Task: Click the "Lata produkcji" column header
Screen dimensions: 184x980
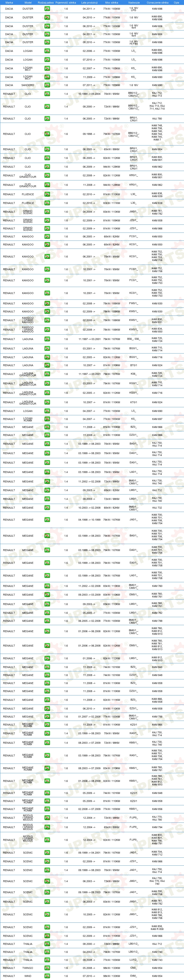Action: (x=89, y=2)
